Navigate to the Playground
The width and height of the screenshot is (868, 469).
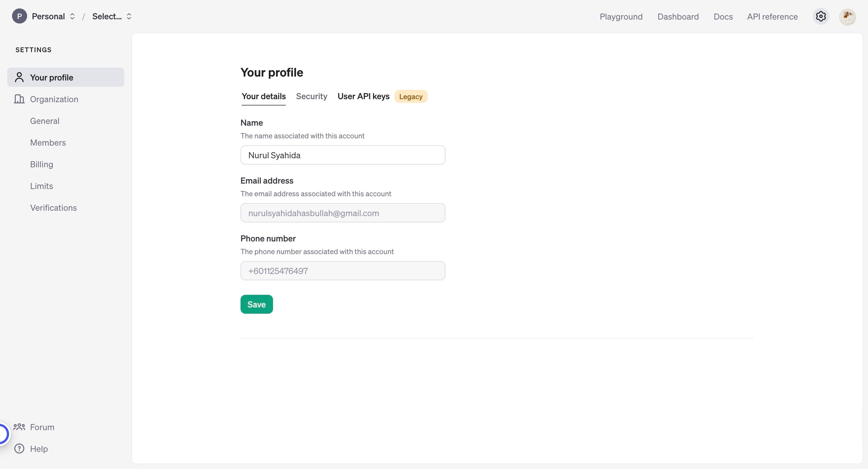(x=621, y=17)
